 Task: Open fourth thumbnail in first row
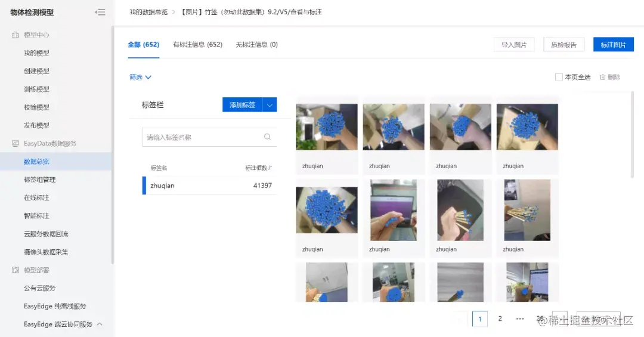point(527,127)
